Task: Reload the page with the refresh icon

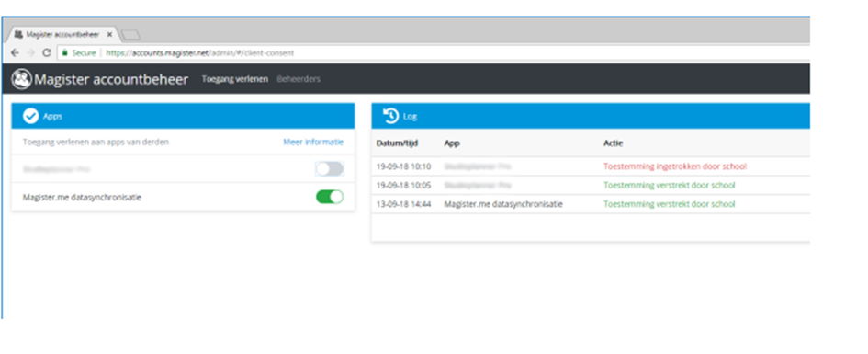Action: pyautogui.click(x=47, y=52)
